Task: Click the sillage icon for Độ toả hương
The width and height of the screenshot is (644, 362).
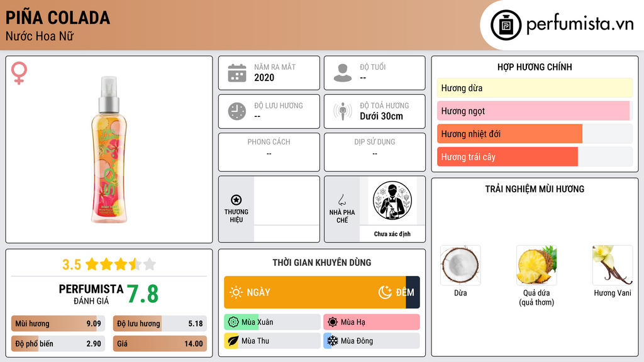Action: tap(343, 111)
